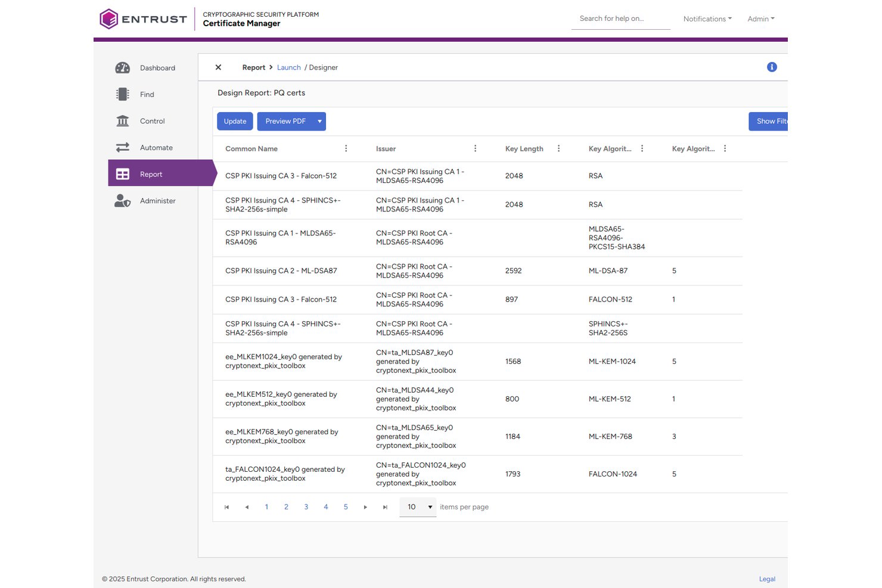
Task: Select Control in sidebar
Action: (x=152, y=121)
